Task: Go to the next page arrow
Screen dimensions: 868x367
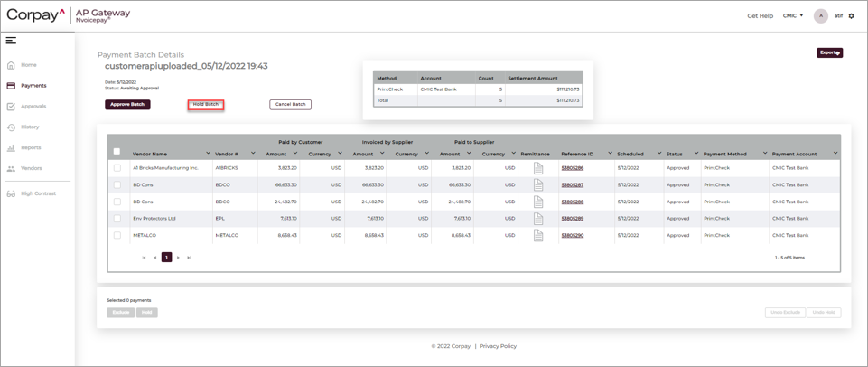Action: click(x=178, y=258)
